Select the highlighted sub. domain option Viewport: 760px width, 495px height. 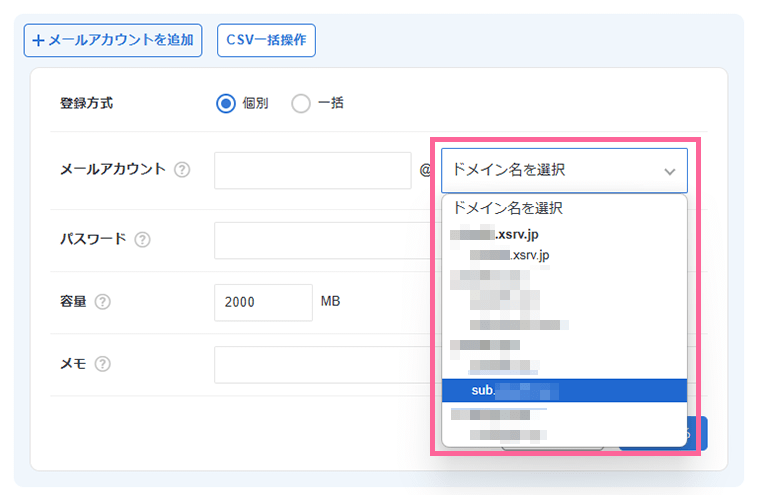[565, 390]
